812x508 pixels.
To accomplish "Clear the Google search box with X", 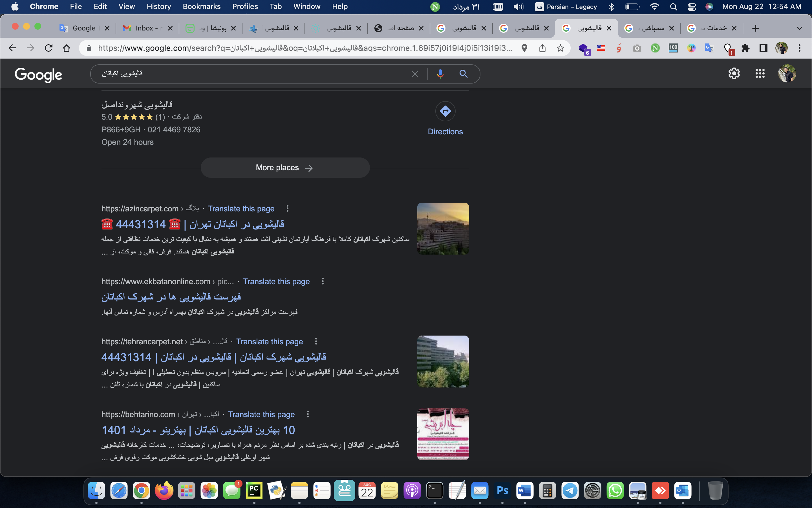I will (415, 74).
